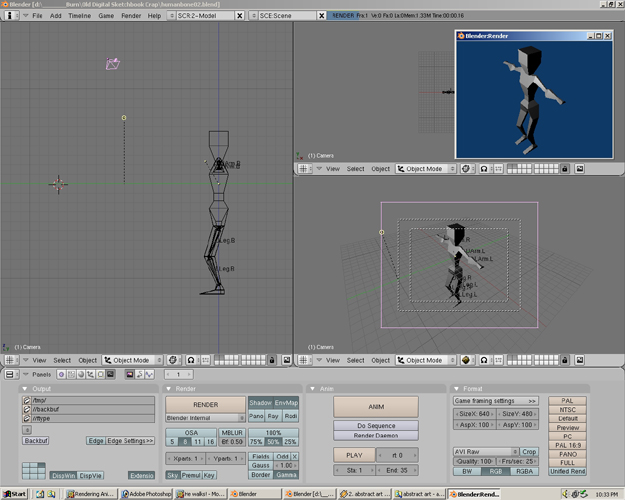Click pivot icon in left viewport header
625x500 pixels.
[191, 360]
